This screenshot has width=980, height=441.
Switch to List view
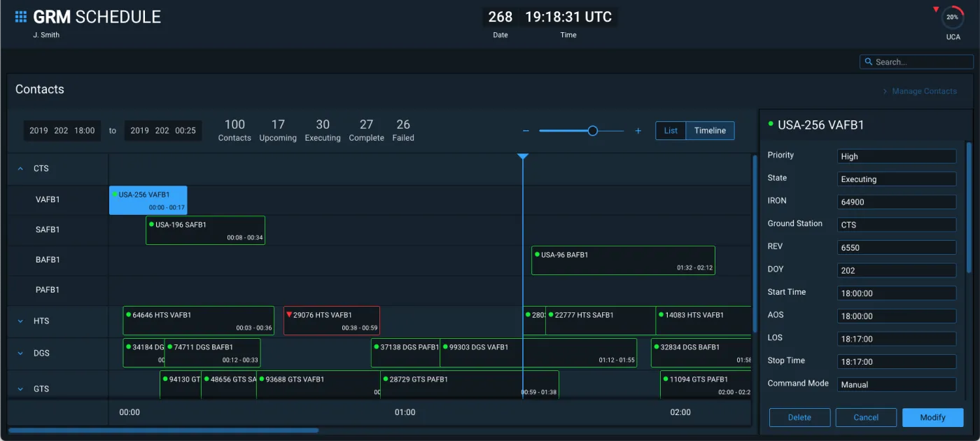pyautogui.click(x=671, y=131)
